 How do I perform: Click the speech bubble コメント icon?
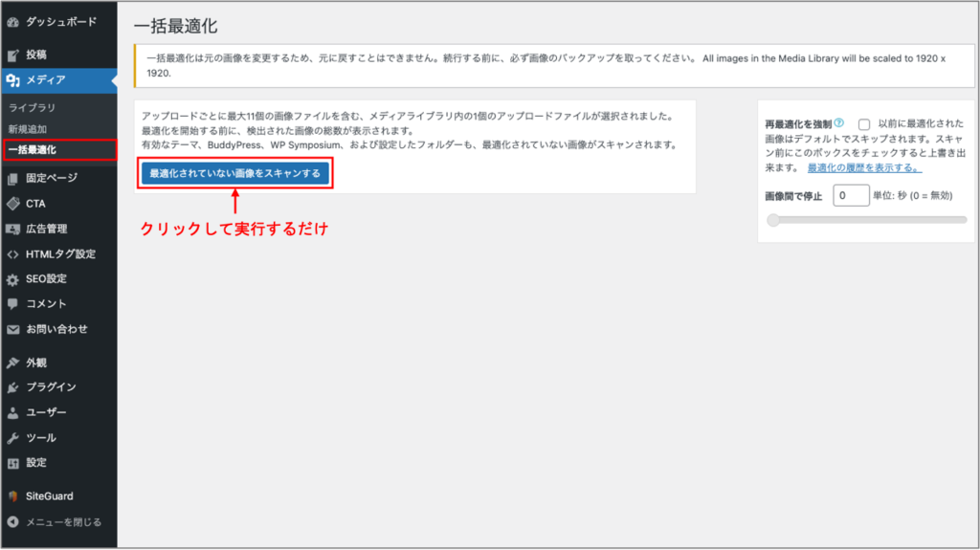[x=12, y=304]
